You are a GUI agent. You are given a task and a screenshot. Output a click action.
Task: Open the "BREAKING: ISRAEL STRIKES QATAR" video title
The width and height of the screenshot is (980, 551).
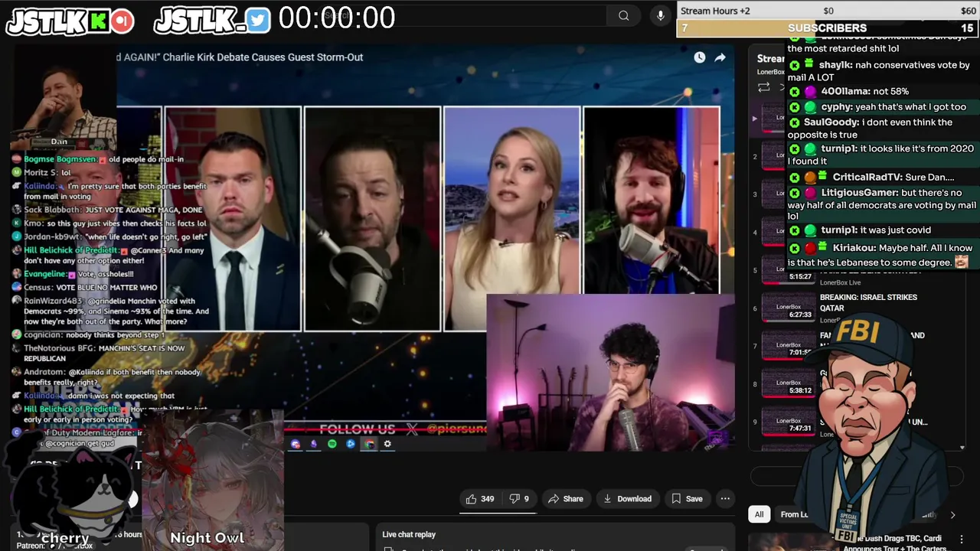pos(868,302)
